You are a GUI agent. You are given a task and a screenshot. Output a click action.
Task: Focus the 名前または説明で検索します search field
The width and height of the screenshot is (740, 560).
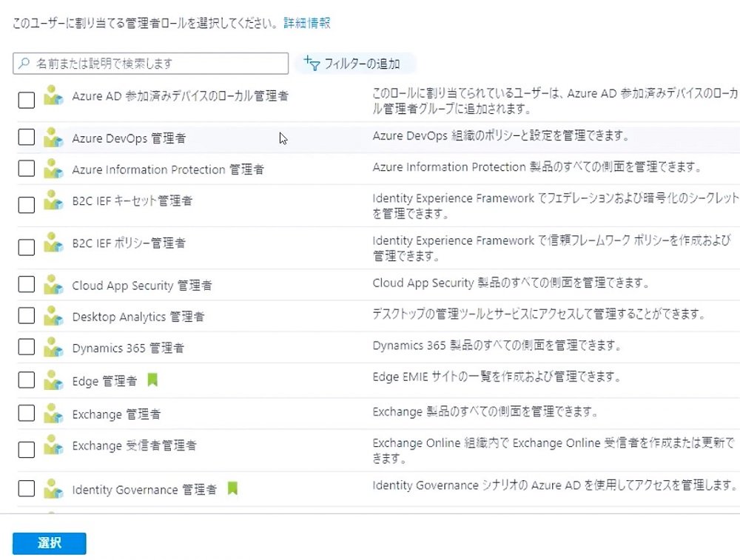[150, 63]
